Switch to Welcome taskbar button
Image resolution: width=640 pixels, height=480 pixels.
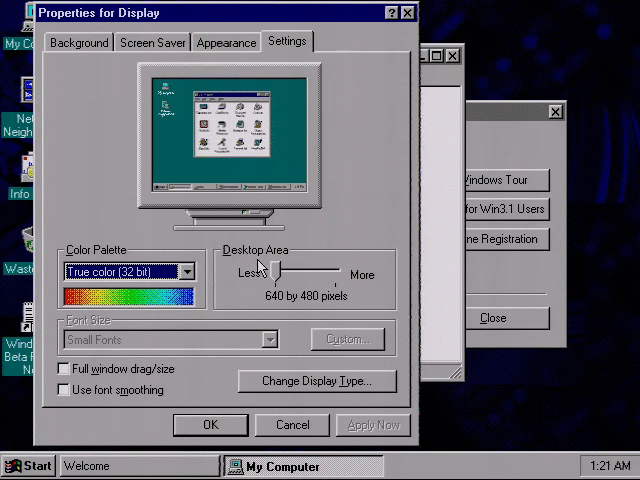pyautogui.click(x=140, y=466)
